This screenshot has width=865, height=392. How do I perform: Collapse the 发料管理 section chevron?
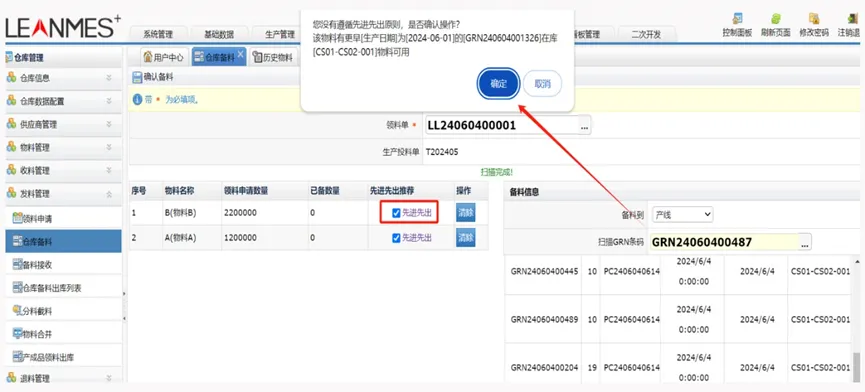click(109, 194)
